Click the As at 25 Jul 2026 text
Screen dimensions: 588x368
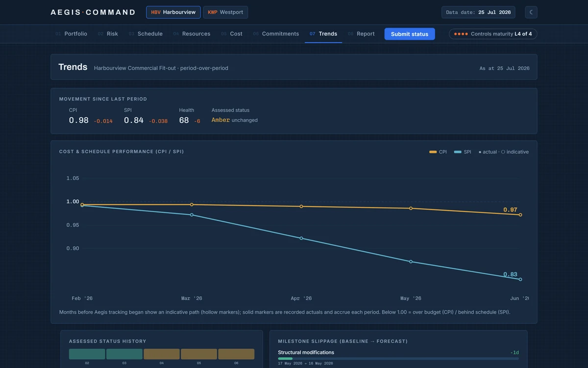[x=504, y=69]
